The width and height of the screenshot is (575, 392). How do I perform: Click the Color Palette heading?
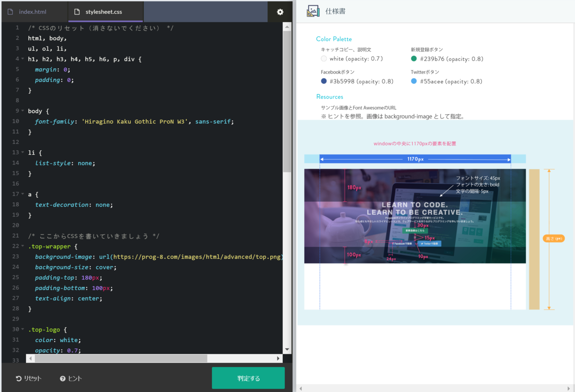tap(334, 39)
